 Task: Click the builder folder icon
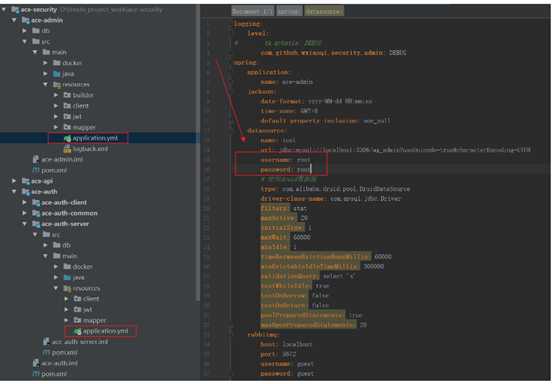(x=67, y=95)
